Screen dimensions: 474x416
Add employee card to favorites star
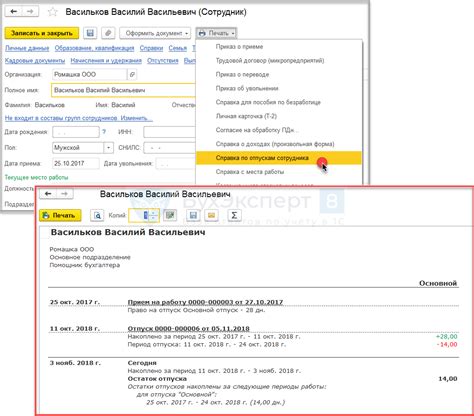[53, 12]
